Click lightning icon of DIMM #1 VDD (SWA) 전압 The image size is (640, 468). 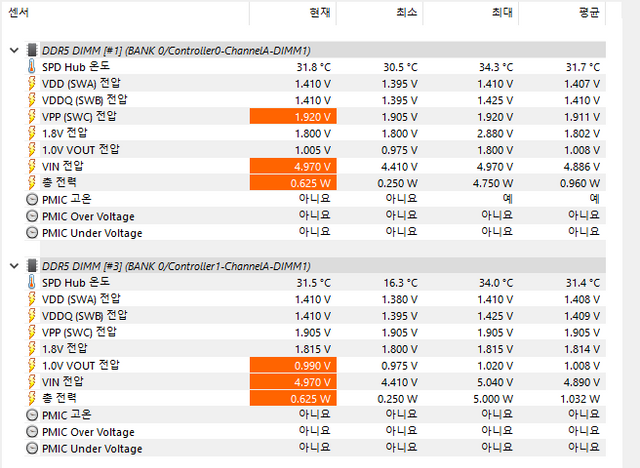(x=32, y=83)
